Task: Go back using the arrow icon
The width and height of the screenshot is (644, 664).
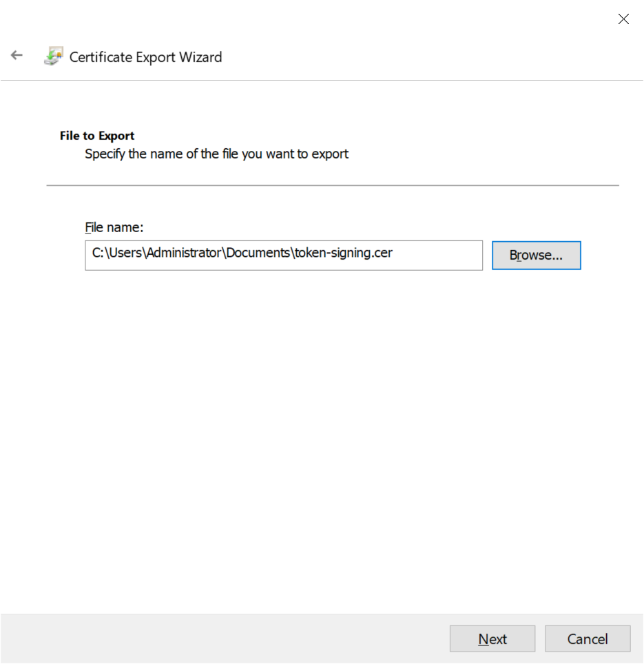Action: 17,55
